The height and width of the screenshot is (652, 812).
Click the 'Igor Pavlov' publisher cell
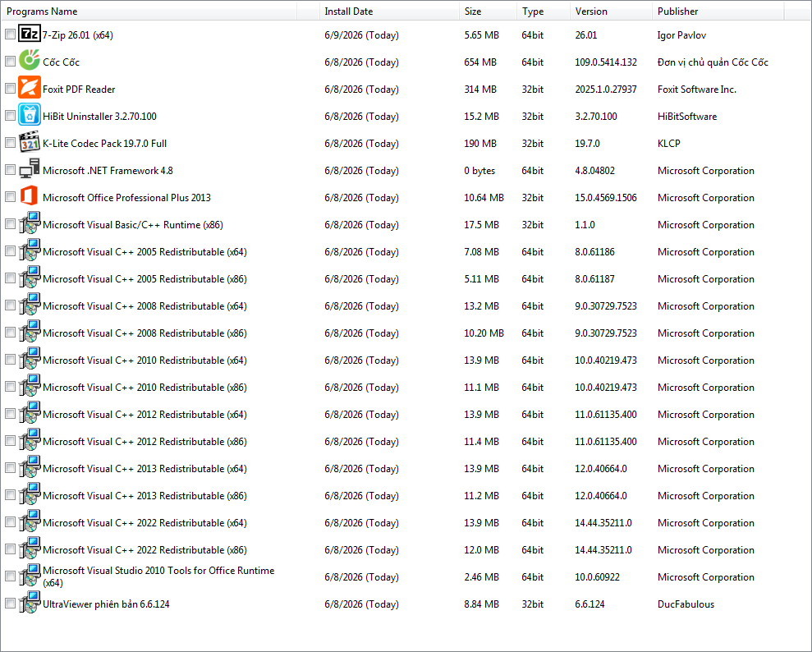click(x=681, y=35)
